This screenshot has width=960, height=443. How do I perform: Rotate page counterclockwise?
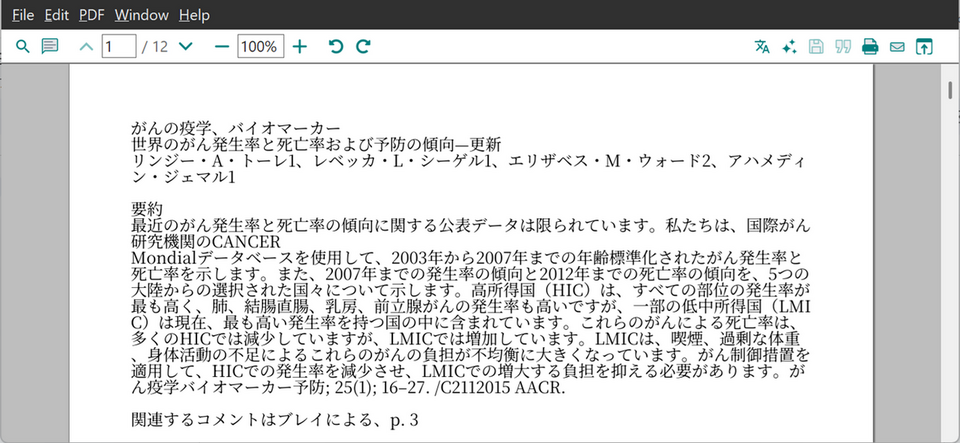[336, 47]
